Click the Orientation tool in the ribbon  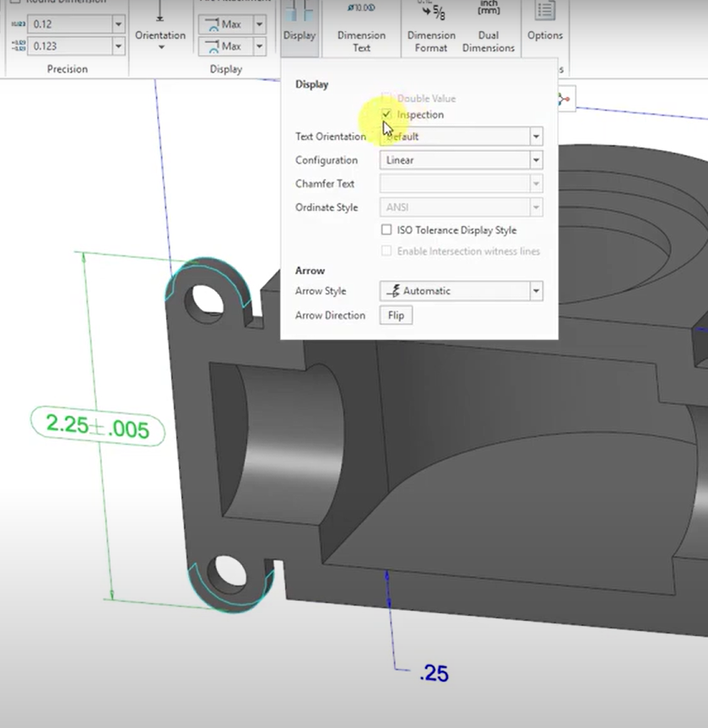point(159,30)
